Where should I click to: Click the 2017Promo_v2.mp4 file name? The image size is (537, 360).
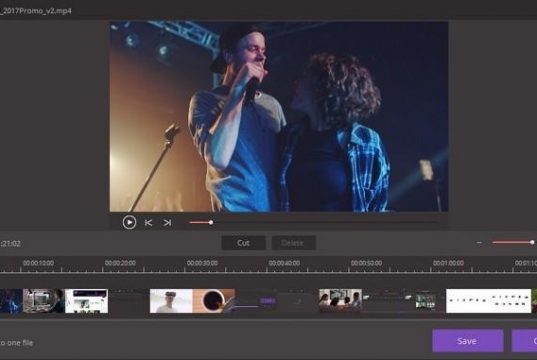[36, 11]
